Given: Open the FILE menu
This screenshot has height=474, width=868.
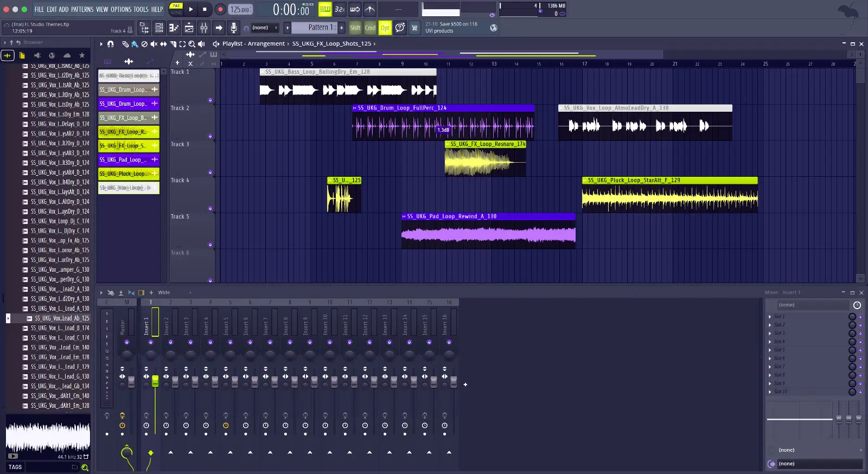Looking at the screenshot, I should (x=39, y=9).
